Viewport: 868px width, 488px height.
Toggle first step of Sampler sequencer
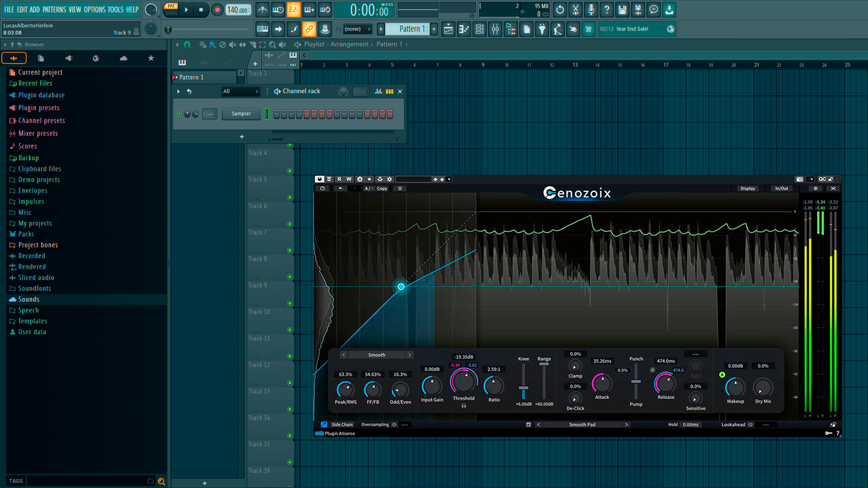tap(277, 114)
